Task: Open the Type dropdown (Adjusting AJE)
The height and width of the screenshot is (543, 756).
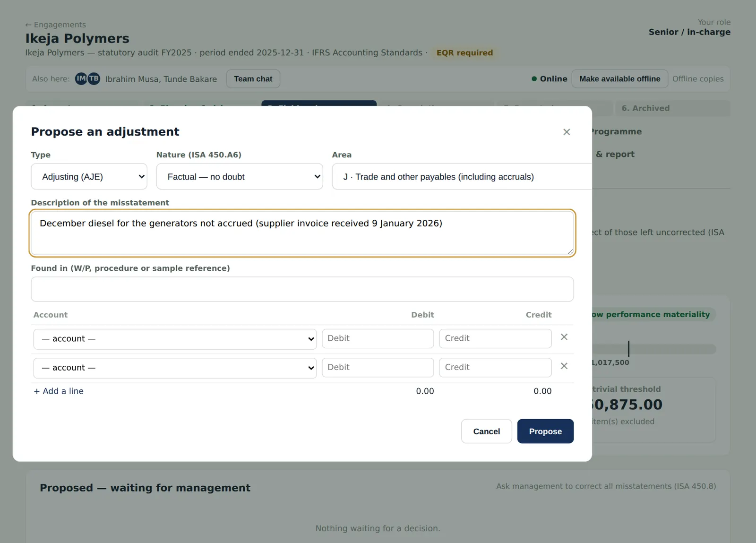Action: (x=89, y=177)
